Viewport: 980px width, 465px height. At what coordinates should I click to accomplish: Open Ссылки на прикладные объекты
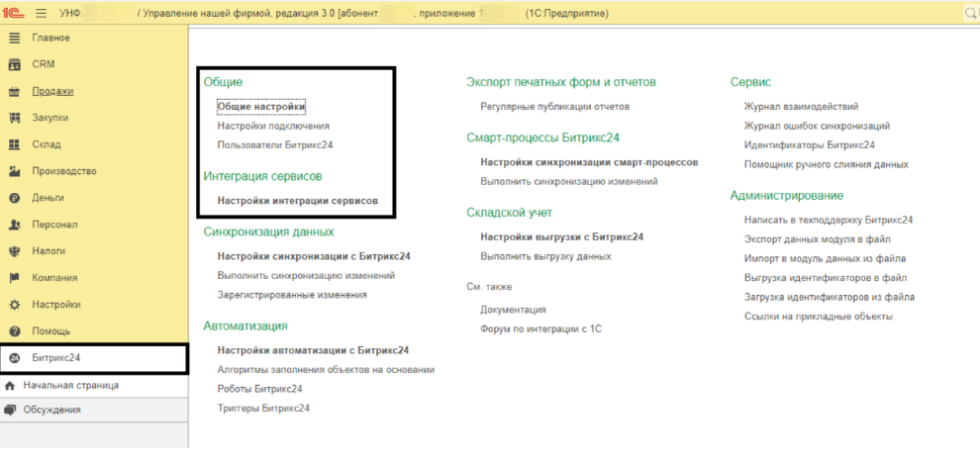(x=818, y=317)
